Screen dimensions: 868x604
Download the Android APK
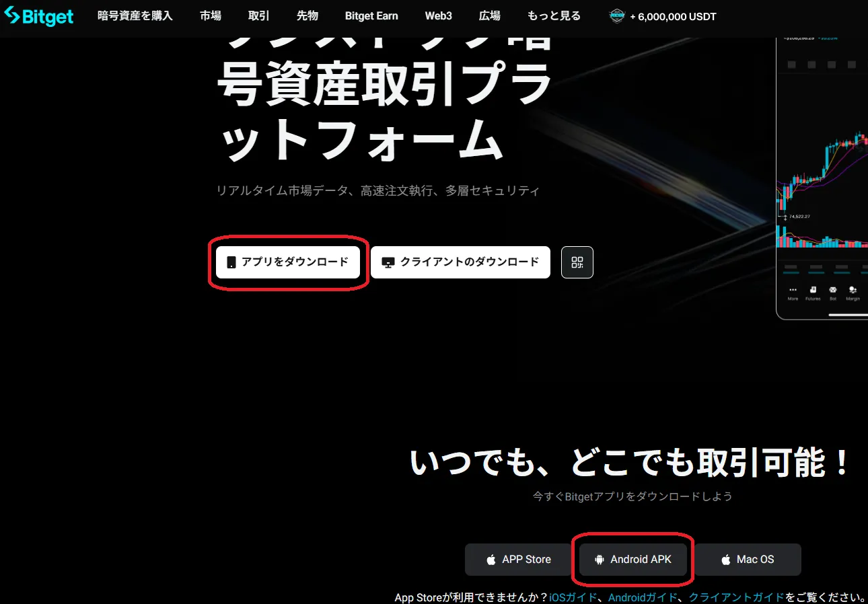click(633, 560)
